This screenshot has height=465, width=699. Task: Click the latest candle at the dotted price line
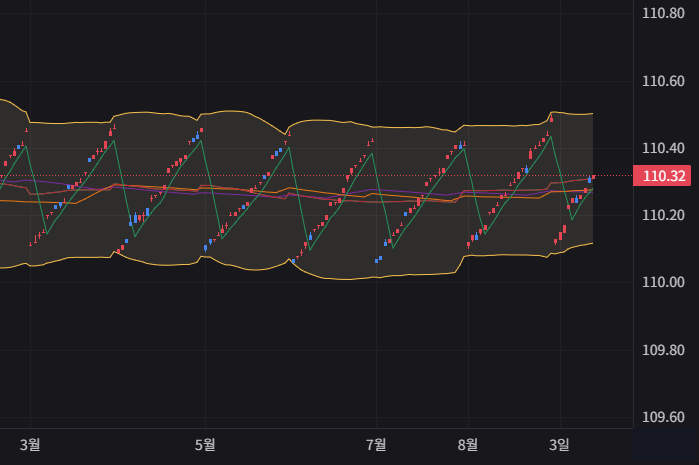coord(591,178)
